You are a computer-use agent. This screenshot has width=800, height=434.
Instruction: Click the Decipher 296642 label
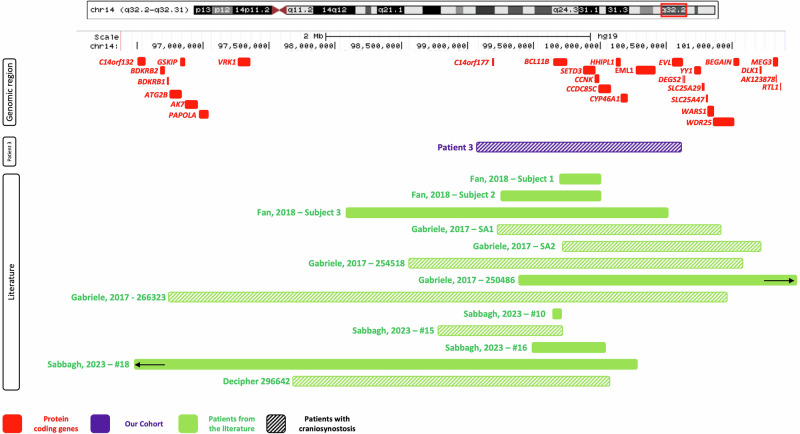[x=255, y=381]
